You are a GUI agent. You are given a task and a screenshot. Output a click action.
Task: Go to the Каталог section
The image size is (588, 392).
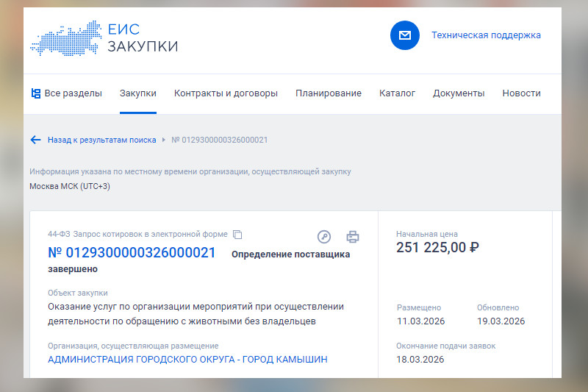(397, 93)
